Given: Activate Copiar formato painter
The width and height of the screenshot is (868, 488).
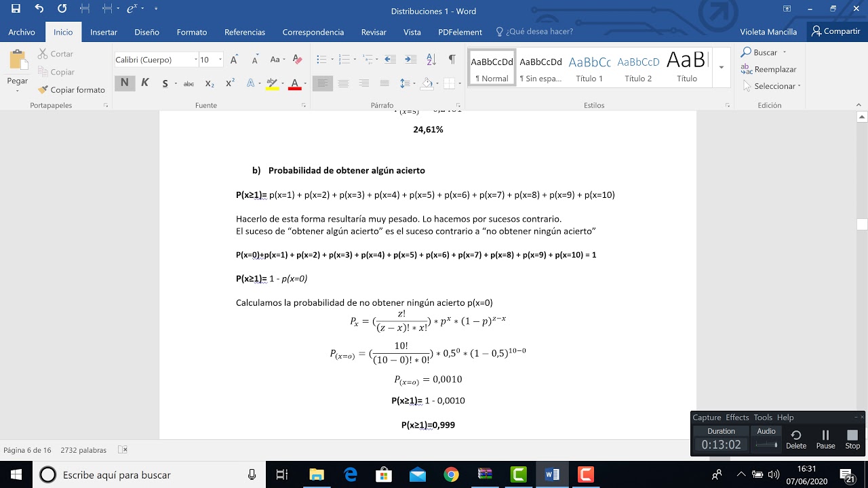Looking at the screenshot, I should point(72,89).
